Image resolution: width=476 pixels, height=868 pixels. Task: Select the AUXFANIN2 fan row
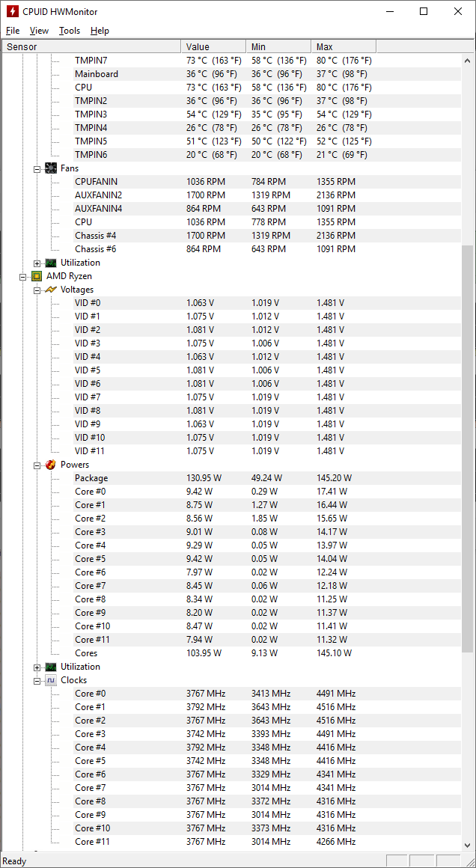pyautogui.click(x=266, y=195)
